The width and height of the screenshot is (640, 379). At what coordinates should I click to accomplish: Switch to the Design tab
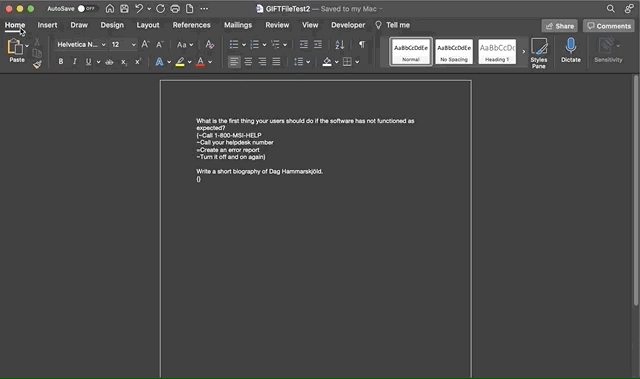tap(112, 25)
